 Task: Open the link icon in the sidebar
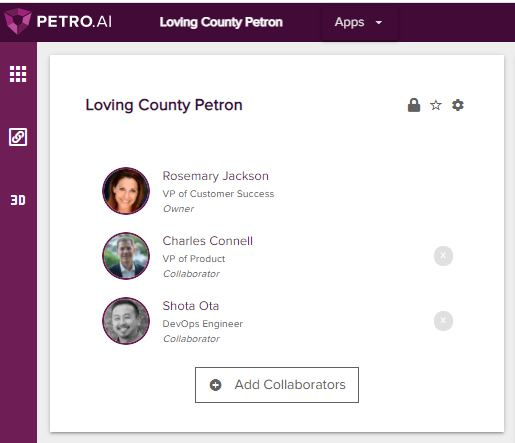(18, 137)
